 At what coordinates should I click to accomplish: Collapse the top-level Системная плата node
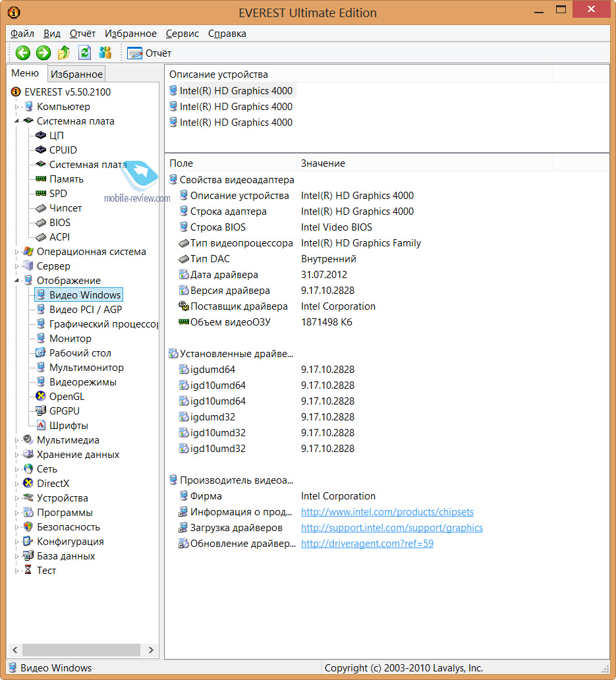pos(17,121)
